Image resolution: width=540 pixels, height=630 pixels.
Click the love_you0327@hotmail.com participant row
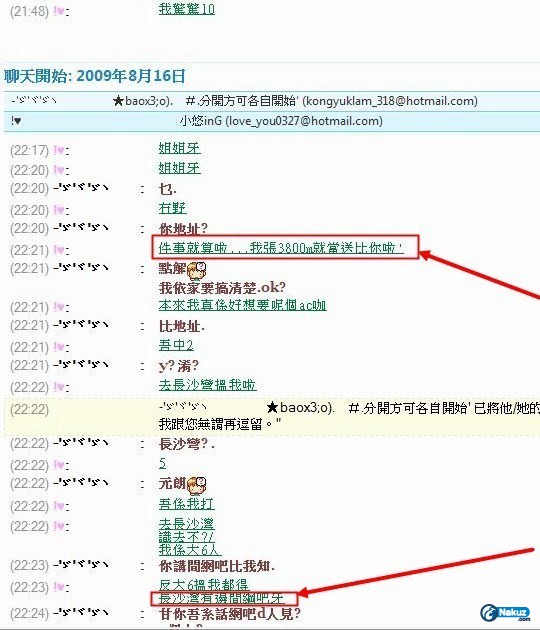coord(272,121)
